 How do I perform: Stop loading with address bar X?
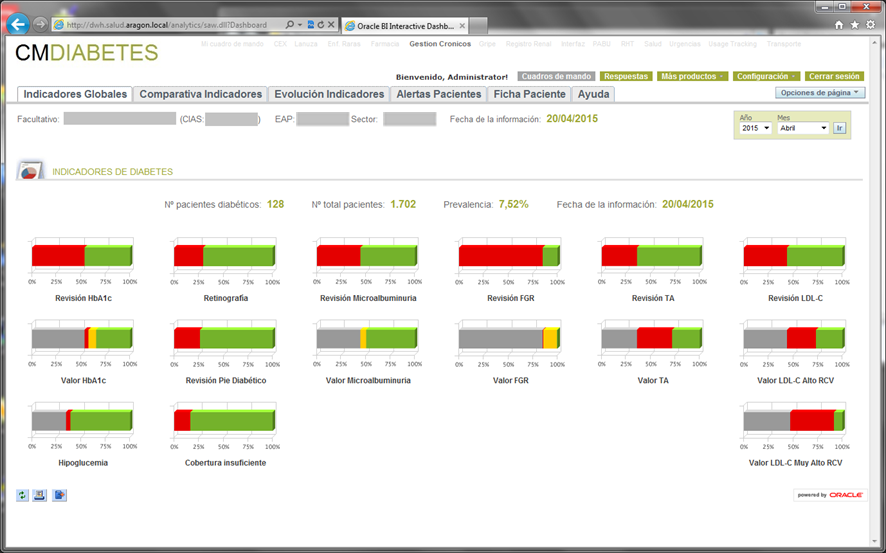coord(331,25)
